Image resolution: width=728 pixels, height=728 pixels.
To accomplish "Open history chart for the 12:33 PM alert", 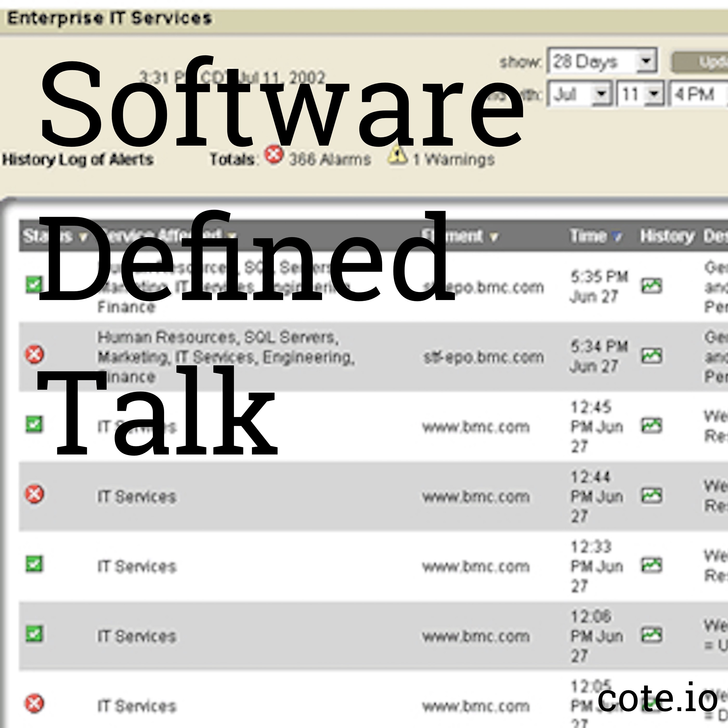I will point(652,565).
